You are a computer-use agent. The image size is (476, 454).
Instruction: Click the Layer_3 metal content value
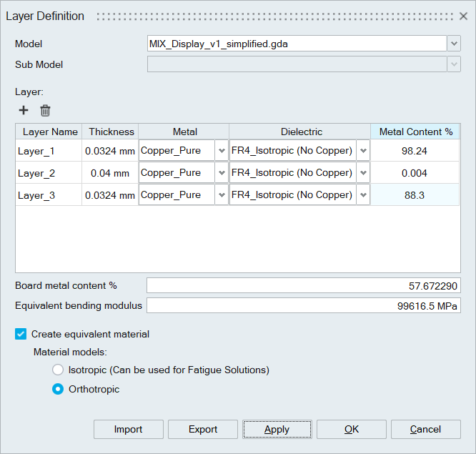point(415,195)
